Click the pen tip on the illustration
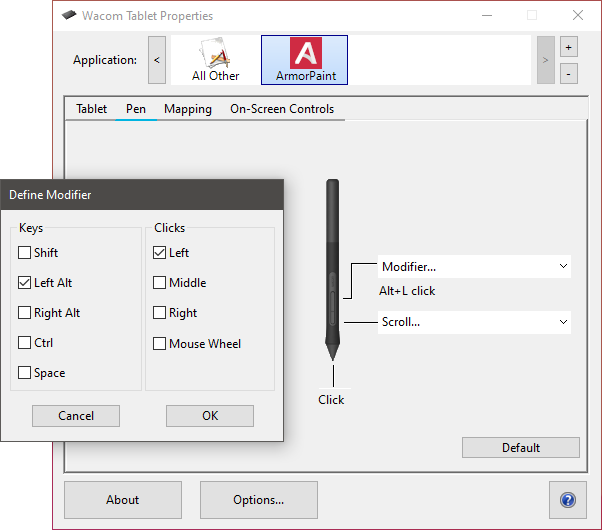This screenshot has width=602, height=530. click(331, 353)
